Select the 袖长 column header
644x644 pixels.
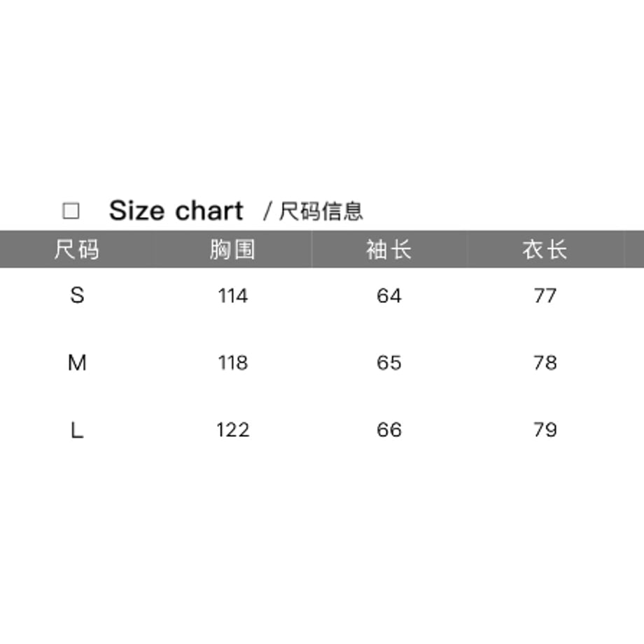388,249
